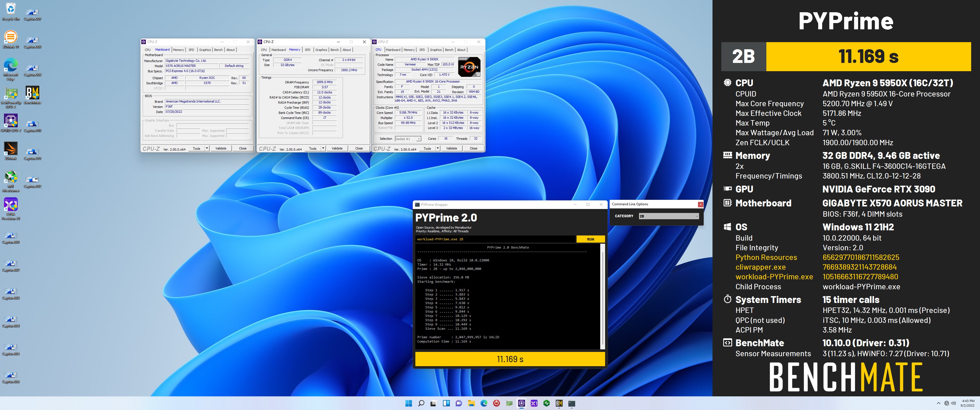
Task: Expand the hidden system tray icons chevron
Action: click(938, 403)
